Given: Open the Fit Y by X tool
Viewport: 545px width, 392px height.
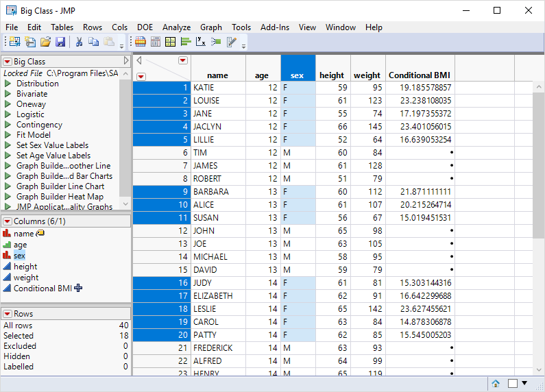Looking at the screenshot, I should [200, 42].
